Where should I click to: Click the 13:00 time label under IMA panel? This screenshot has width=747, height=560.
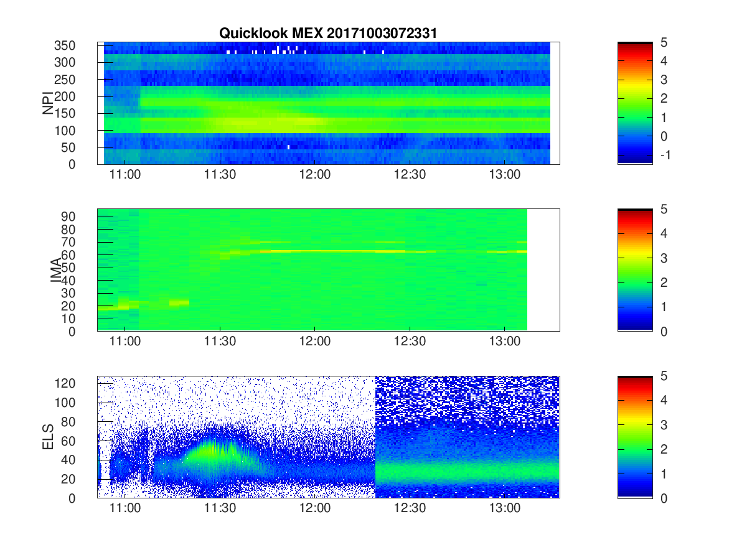[x=504, y=342]
